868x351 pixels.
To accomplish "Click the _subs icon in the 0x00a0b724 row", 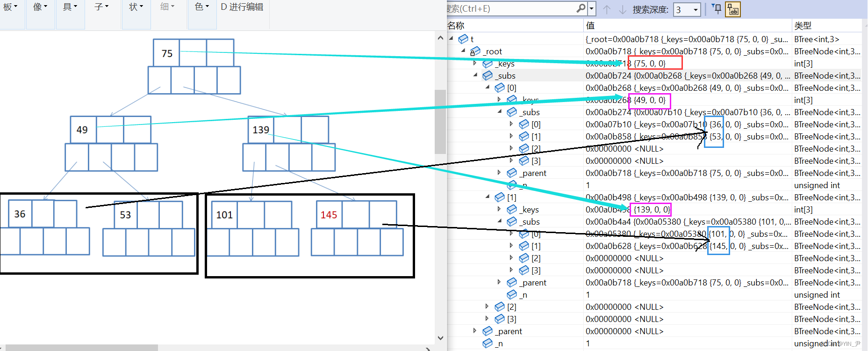I will pos(488,75).
